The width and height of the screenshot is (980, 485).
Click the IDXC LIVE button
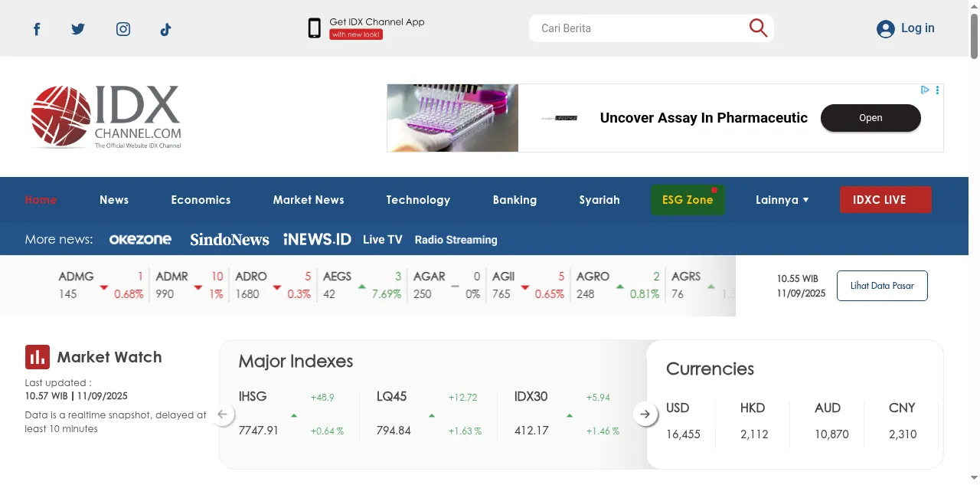(886, 200)
